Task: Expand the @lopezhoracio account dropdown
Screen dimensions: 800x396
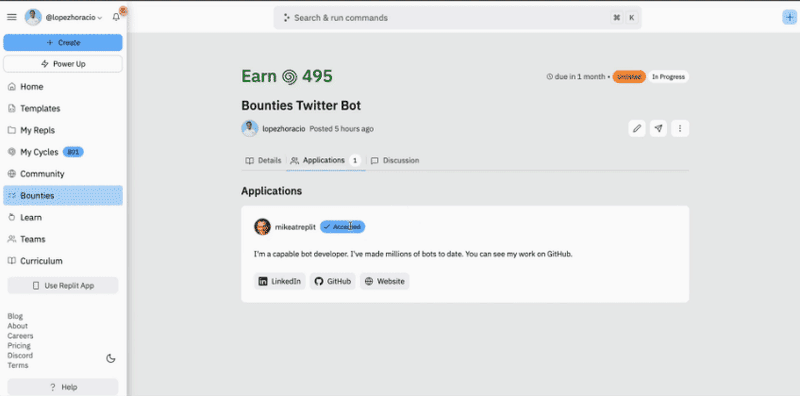Action: 74,17
